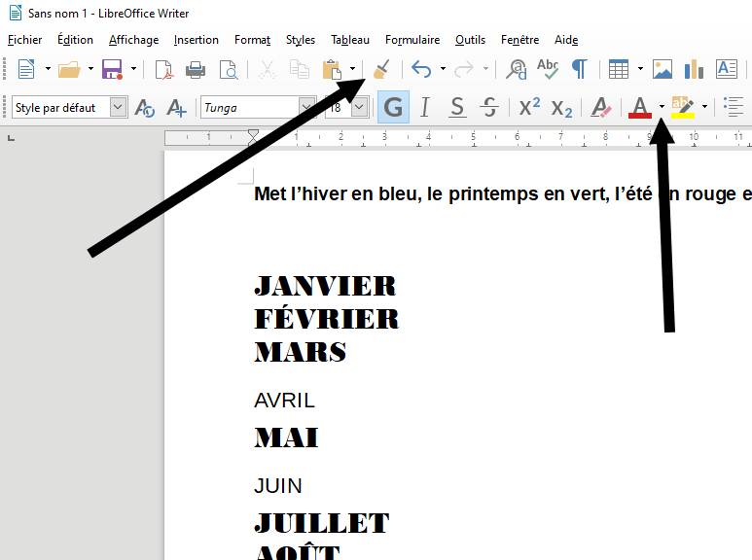Run the spelling check icon
Viewport: 752px width, 560px height.
(x=548, y=69)
